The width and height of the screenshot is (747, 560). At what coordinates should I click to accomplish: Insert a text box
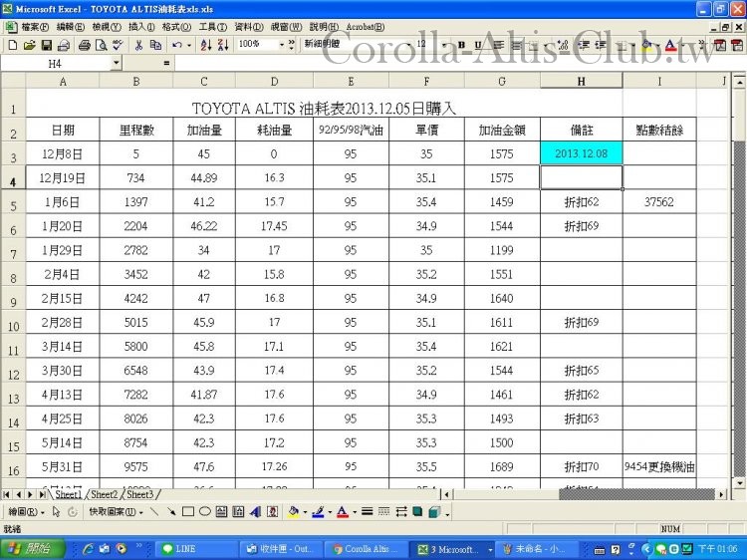221,512
